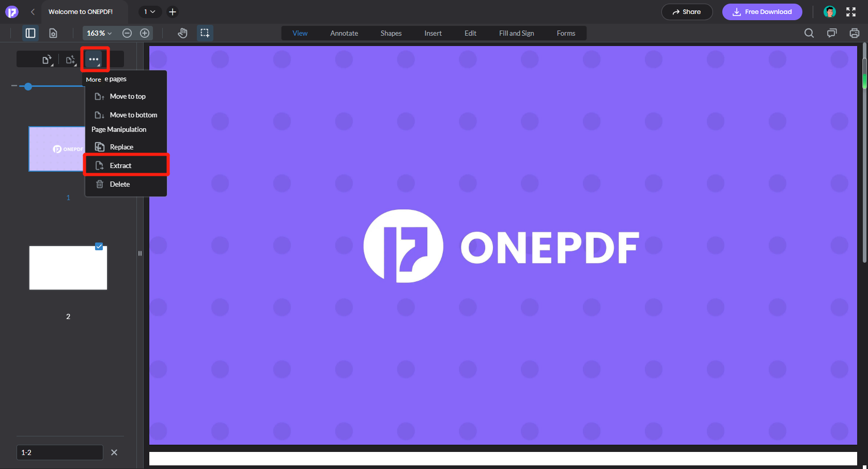Click the ONEPDF logo in top-left corner
Viewport: 868px width, 469px height.
[x=11, y=11]
